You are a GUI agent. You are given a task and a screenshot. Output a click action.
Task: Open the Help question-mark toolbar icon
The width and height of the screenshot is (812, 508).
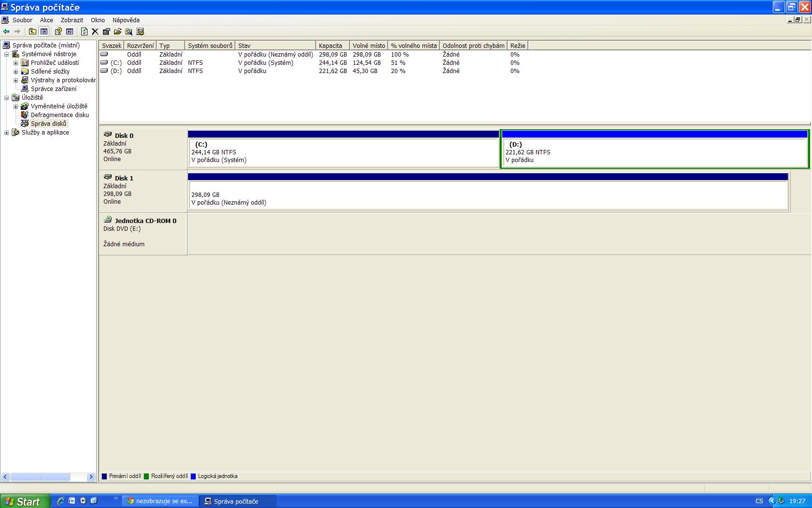(x=58, y=31)
